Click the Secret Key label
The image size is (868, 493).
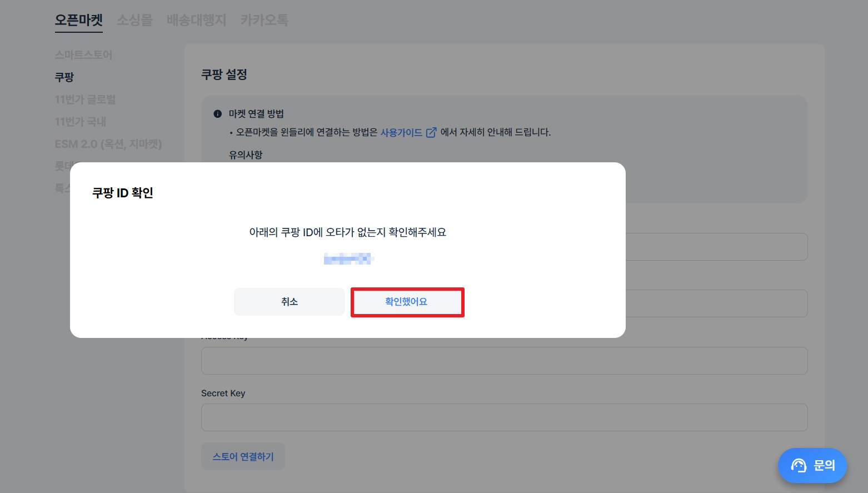223,393
